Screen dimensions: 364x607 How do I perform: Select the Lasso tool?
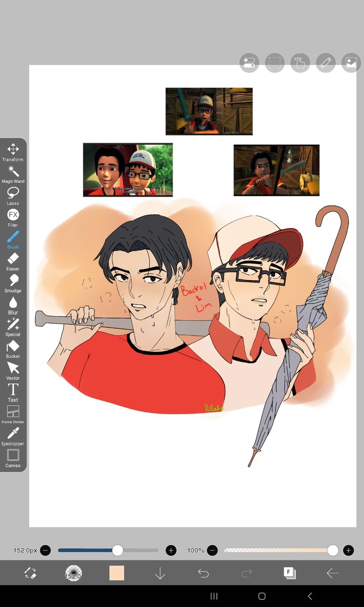coord(13,196)
